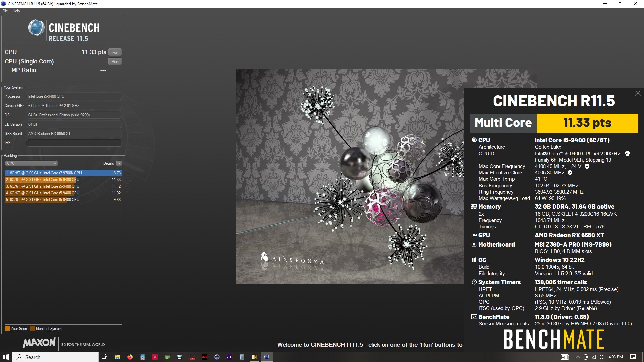
Task: Open Firefox from taskbar
Action: coord(130,357)
